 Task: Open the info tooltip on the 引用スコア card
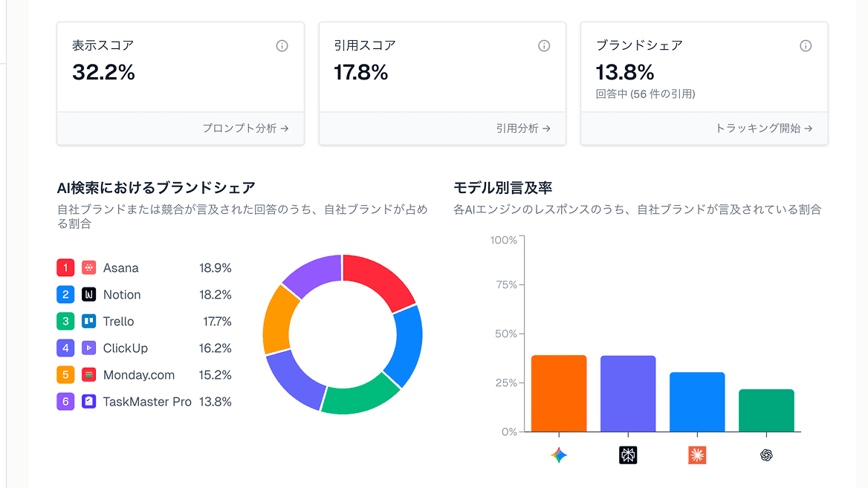544,45
